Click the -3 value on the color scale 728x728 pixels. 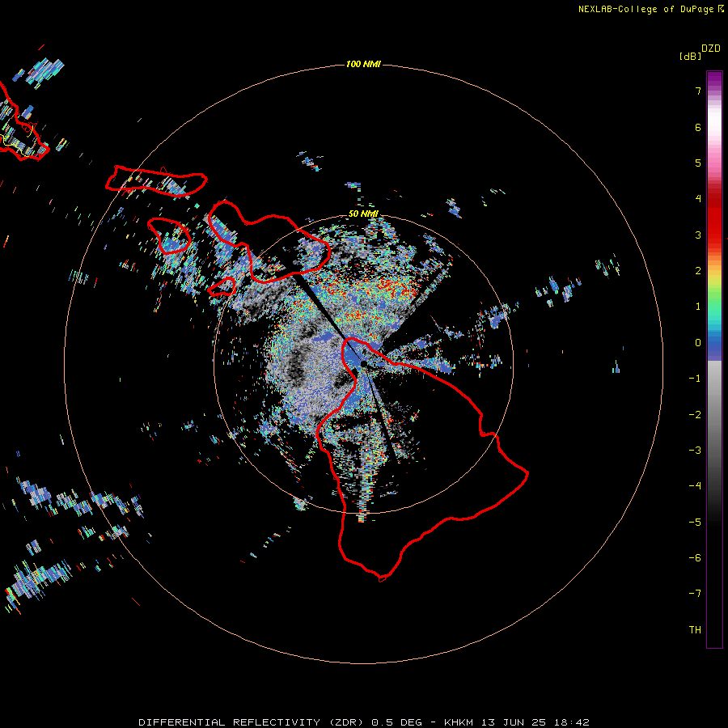point(695,451)
